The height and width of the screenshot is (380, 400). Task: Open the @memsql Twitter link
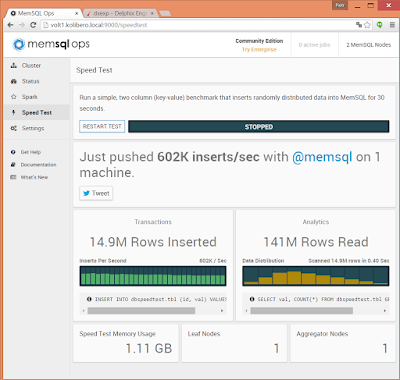322,157
